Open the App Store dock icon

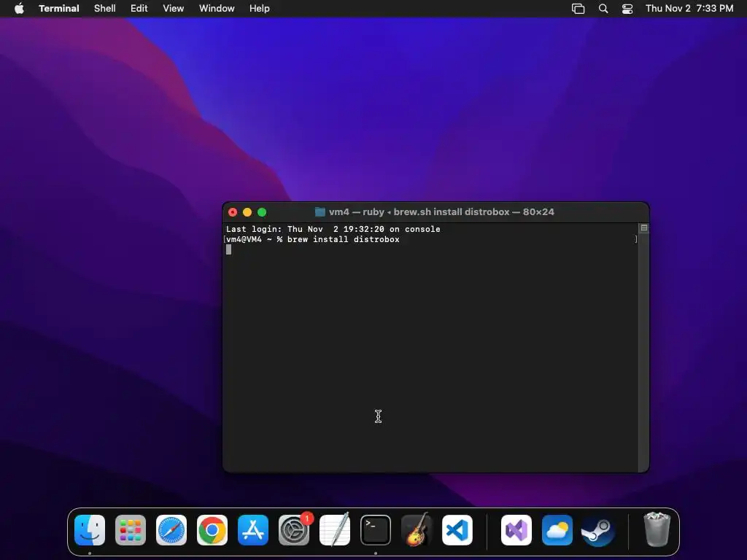point(253,530)
